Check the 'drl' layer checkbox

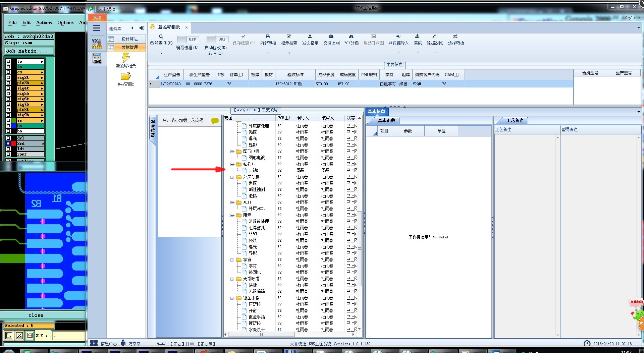coord(9,138)
